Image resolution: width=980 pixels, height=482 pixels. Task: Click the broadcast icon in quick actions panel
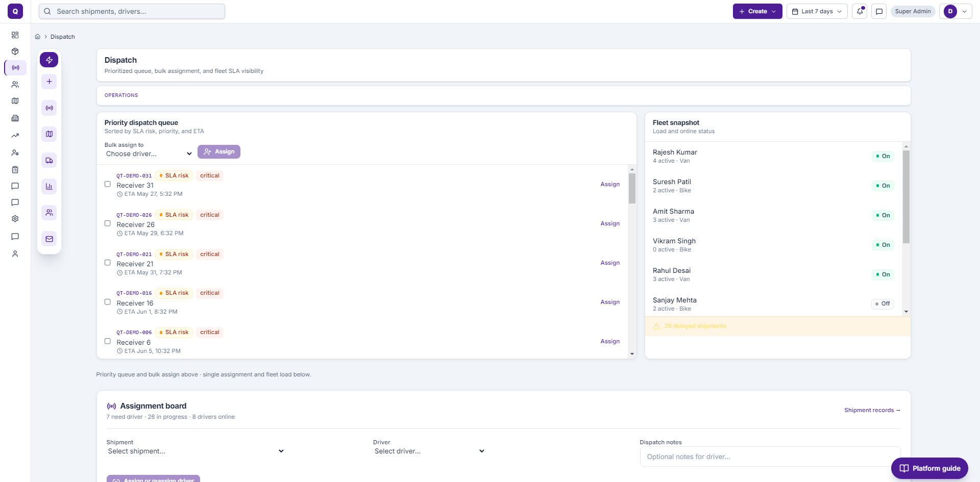pyautogui.click(x=49, y=108)
